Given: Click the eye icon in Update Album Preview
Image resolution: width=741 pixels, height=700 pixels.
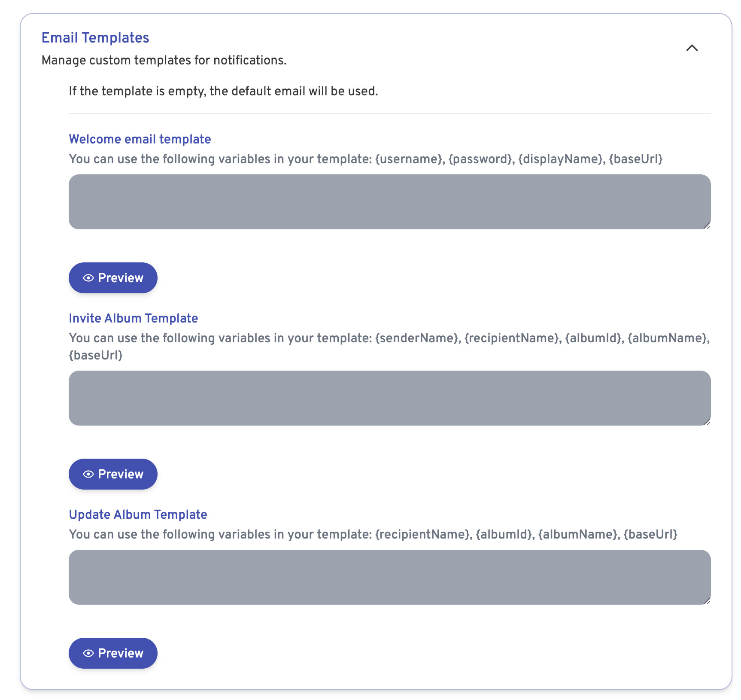Looking at the screenshot, I should (88, 653).
